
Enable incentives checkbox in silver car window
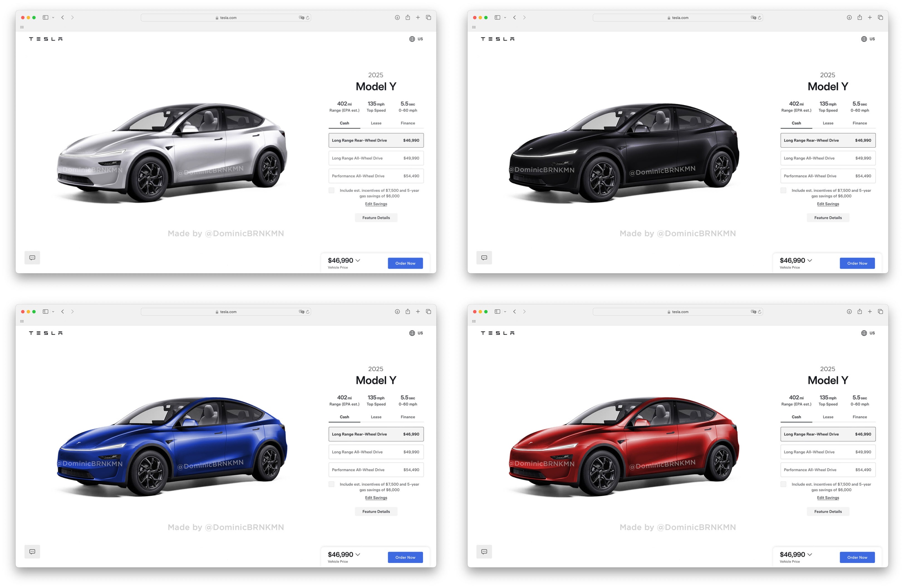tap(332, 190)
